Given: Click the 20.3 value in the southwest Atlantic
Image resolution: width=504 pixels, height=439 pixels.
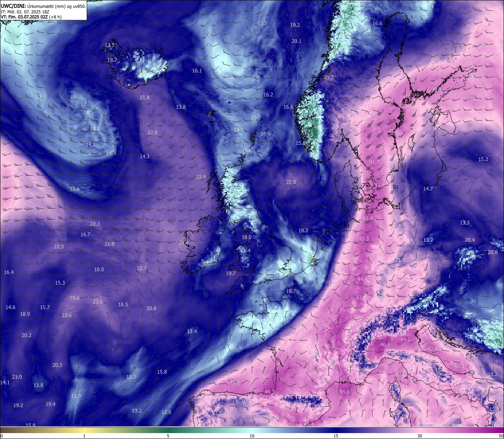Looking at the screenshot, I should point(57,365).
